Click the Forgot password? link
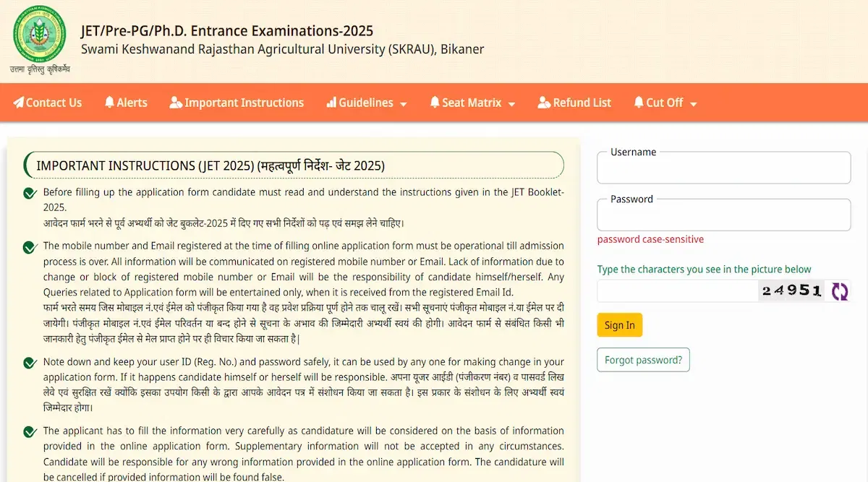The image size is (868, 482). (x=643, y=360)
